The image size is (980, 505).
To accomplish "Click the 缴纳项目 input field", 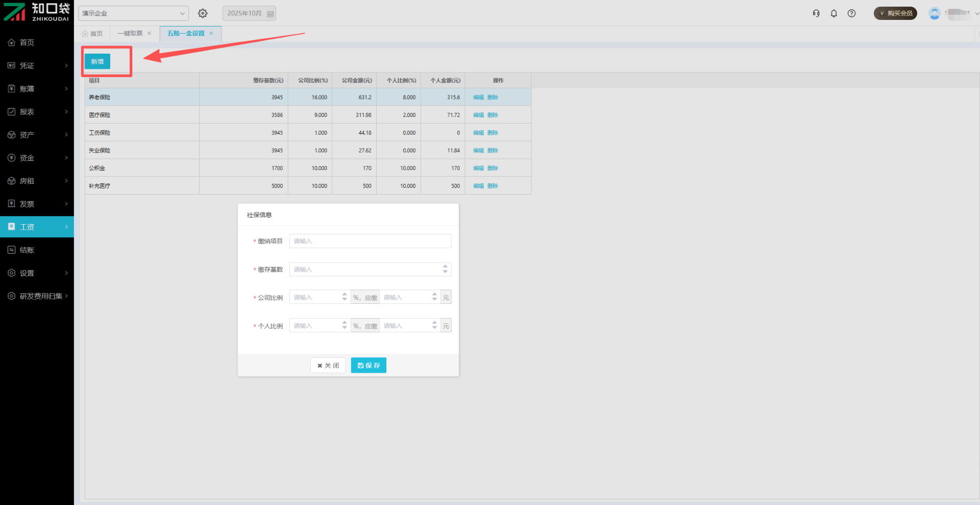I will (370, 241).
